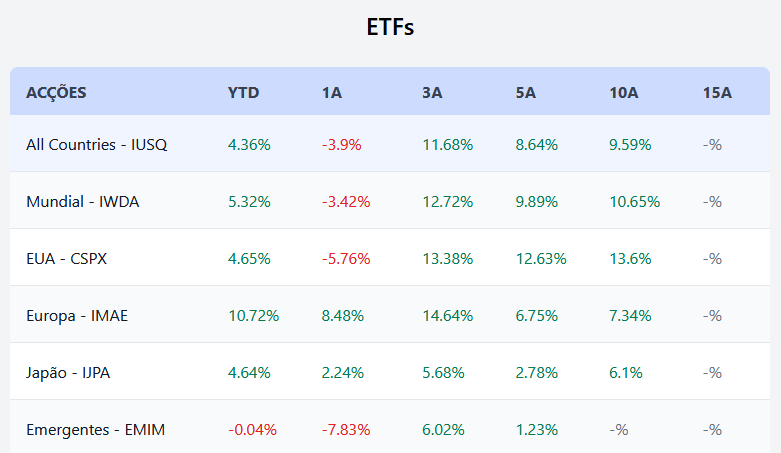This screenshot has height=453, width=781.
Task: Sort by the YTD column header
Action: click(x=243, y=93)
